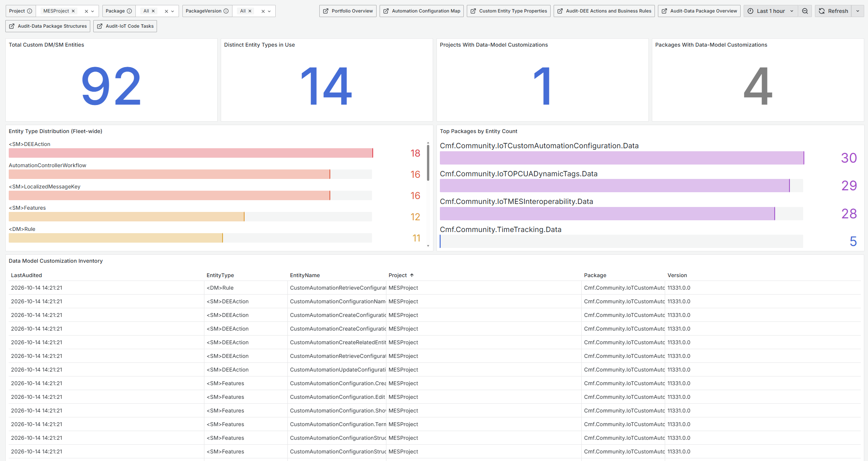Image resolution: width=868 pixels, height=461 pixels.
Task: Click the Cmf.Community.TimeTracking.Data package label
Action: (x=501, y=229)
